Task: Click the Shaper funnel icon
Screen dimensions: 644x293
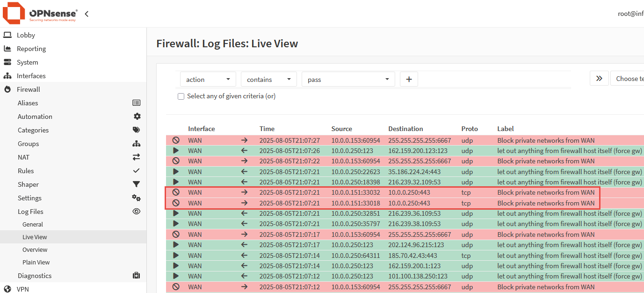Action: [136, 184]
